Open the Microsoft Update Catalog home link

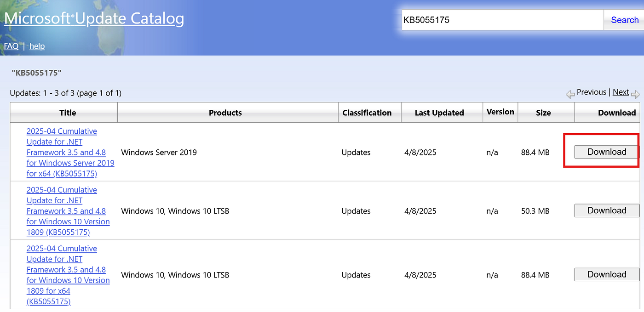click(94, 18)
